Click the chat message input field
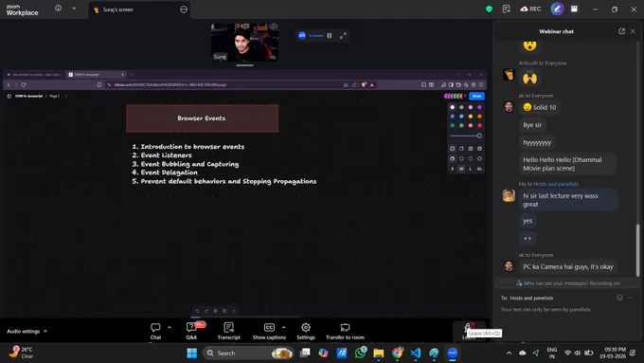Image resolution: width=644 pixels, height=363 pixels. 565,310
